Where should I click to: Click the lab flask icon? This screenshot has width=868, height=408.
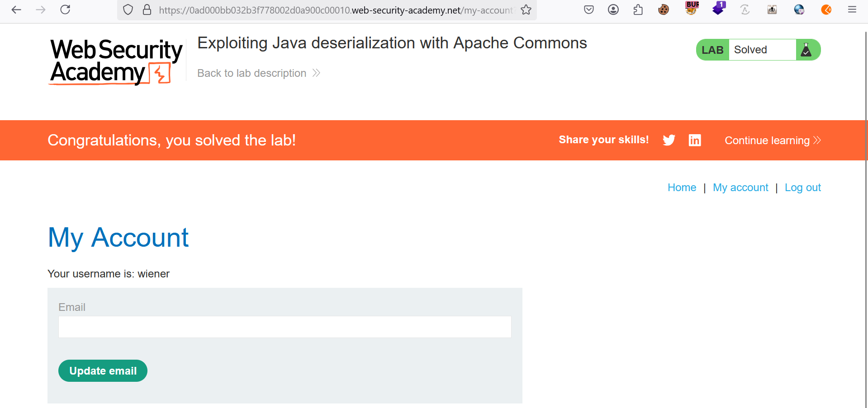(x=806, y=50)
